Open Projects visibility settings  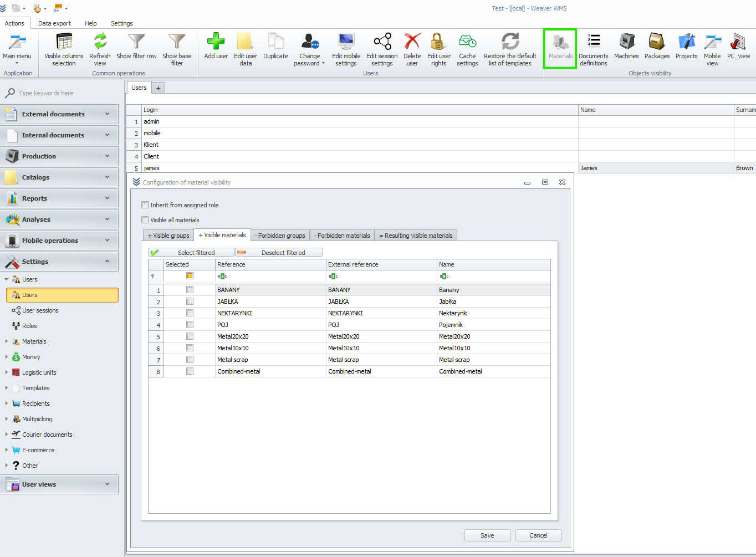(x=687, y=46)
